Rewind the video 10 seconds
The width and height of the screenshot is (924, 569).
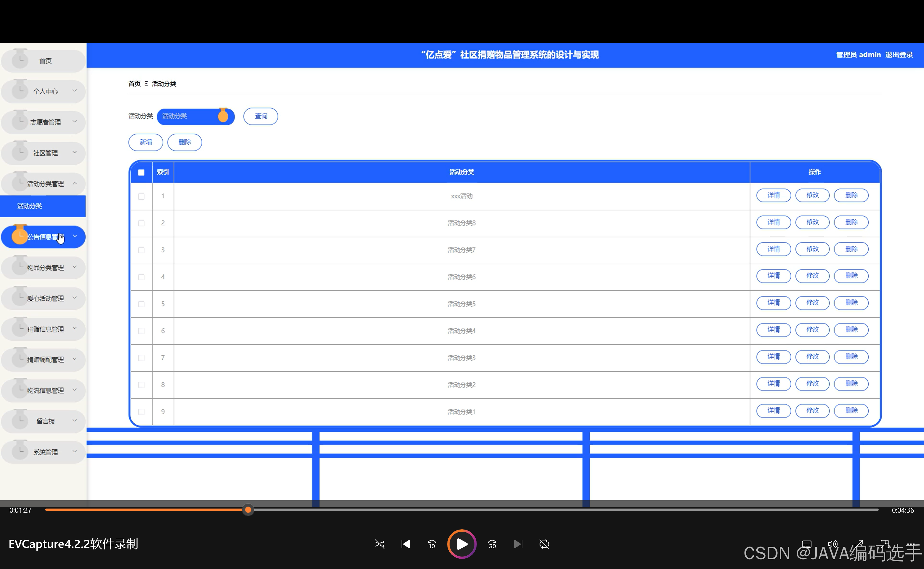coord(432,544)
